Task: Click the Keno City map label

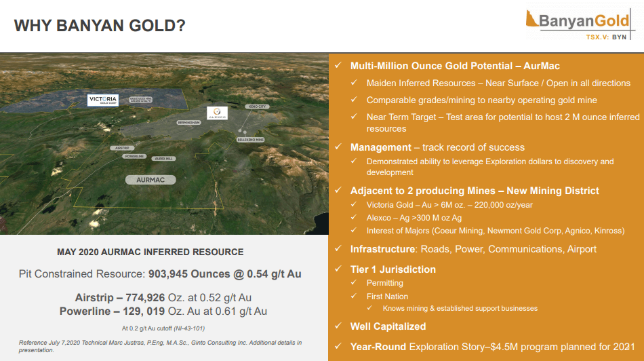Action: coord(258,107)
